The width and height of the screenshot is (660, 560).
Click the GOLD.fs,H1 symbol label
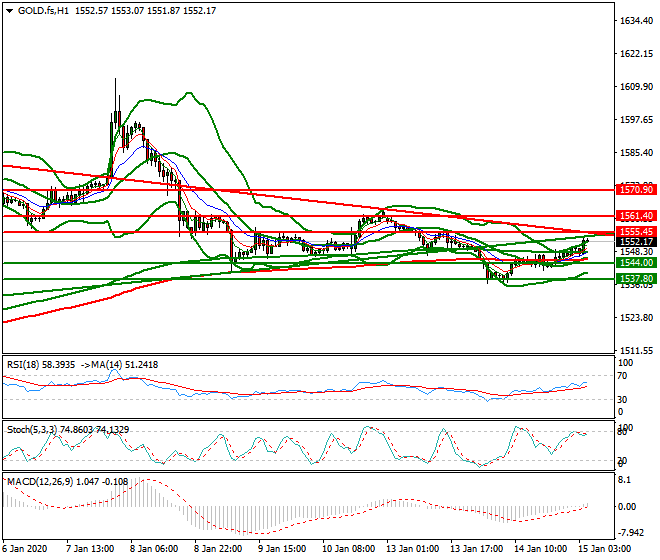43,11
